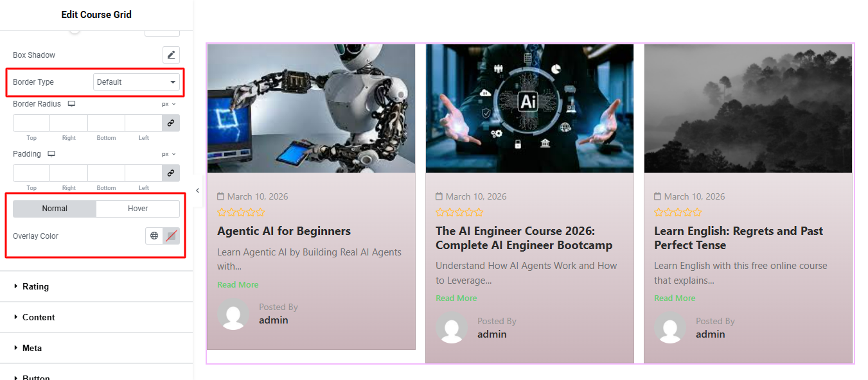This screenshot has width=868, height=380.
Task: Open the Overlay Color picker swatch
Action: tap(171, 236)
